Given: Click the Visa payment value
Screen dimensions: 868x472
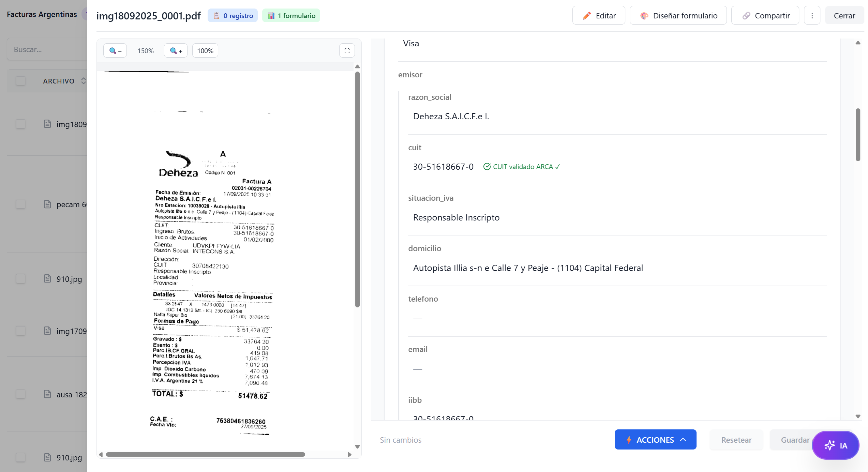Looking at the screenshot, I should click(x=411, y=43).
